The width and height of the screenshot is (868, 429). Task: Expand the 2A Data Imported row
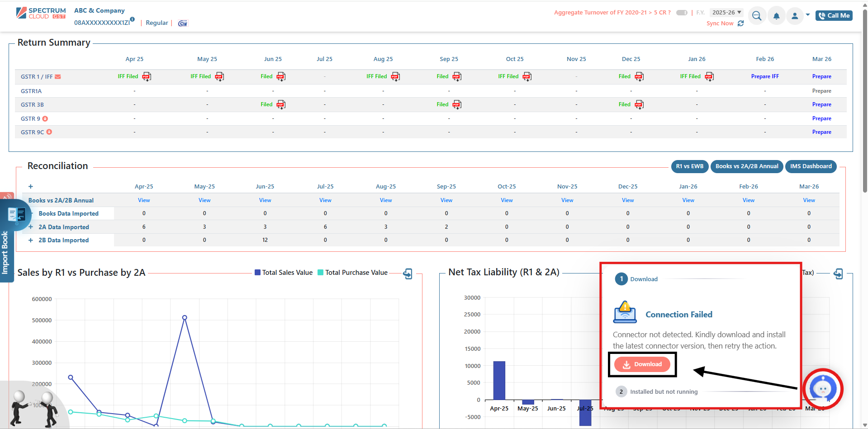[x=31, y=227]
